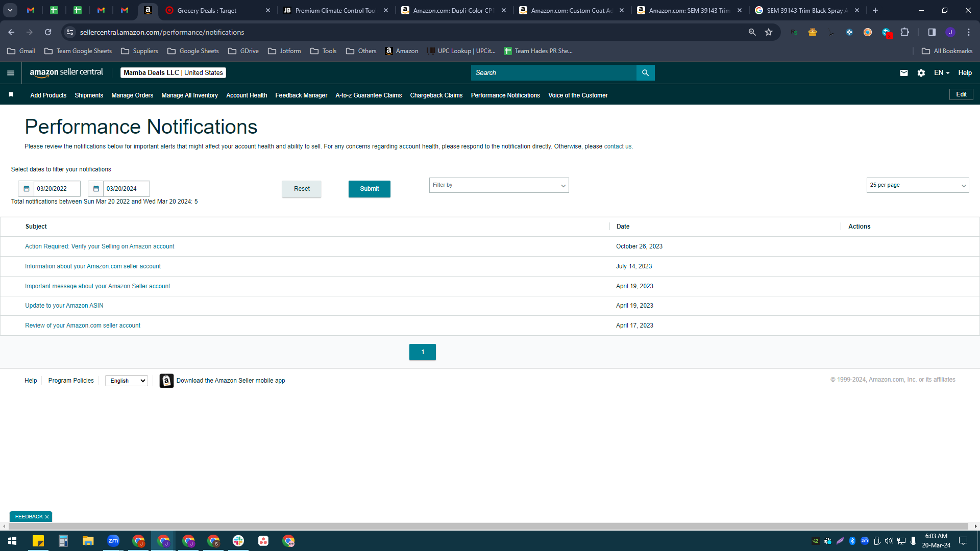Open Chargeback Claims

click(436, 95)
